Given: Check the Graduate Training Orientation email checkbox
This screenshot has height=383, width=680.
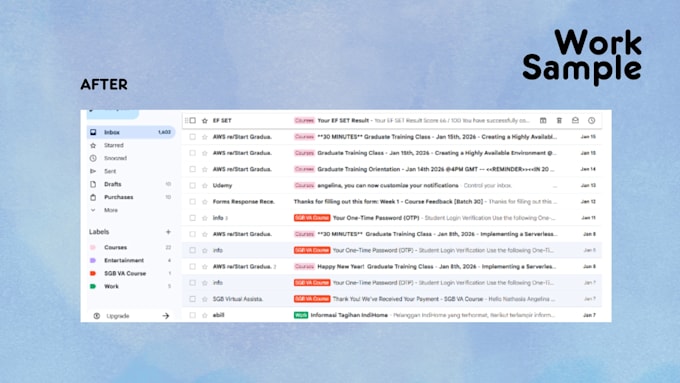Looking at the screenshot, I should tap(193, 170).
